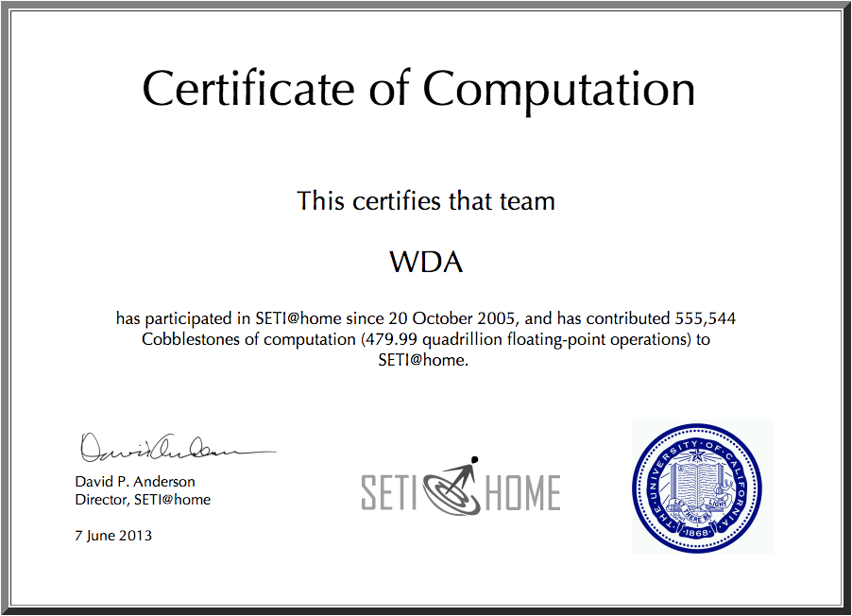Select the word HOME in the logo

pos(522,492)
